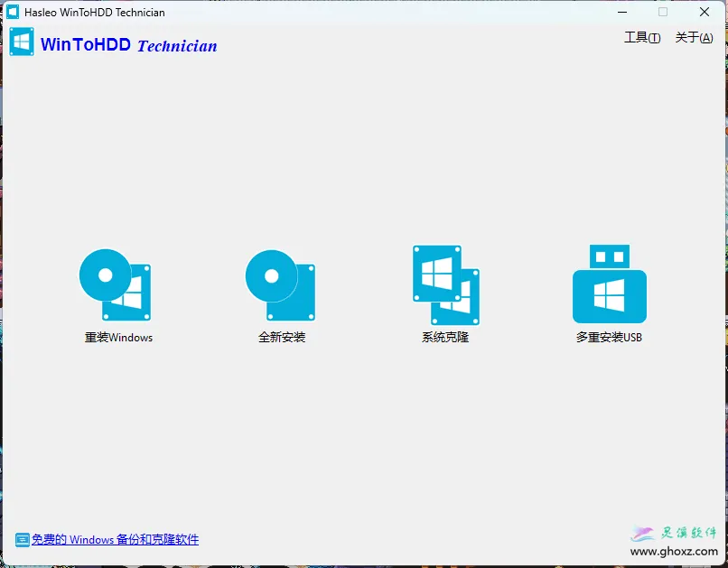Screen dimensions: 728x568
Task: Click the Hasleo WinToHDD Technician title bar text
Action: (x=94, y=12)
